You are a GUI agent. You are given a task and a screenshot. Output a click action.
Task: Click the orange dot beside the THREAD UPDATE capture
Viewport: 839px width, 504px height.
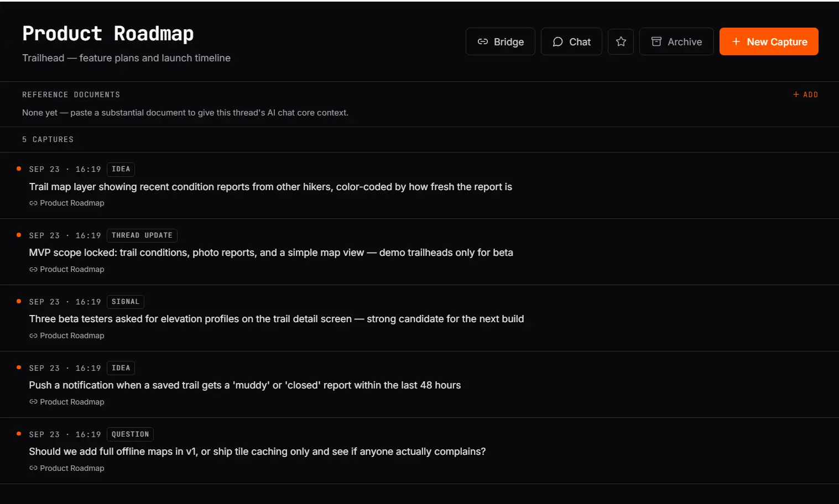19,235
